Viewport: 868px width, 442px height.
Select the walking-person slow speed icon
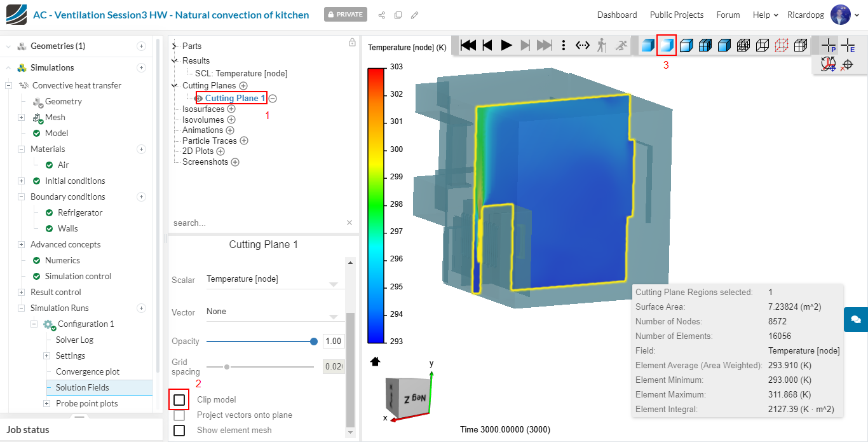(x=602, y=45)
